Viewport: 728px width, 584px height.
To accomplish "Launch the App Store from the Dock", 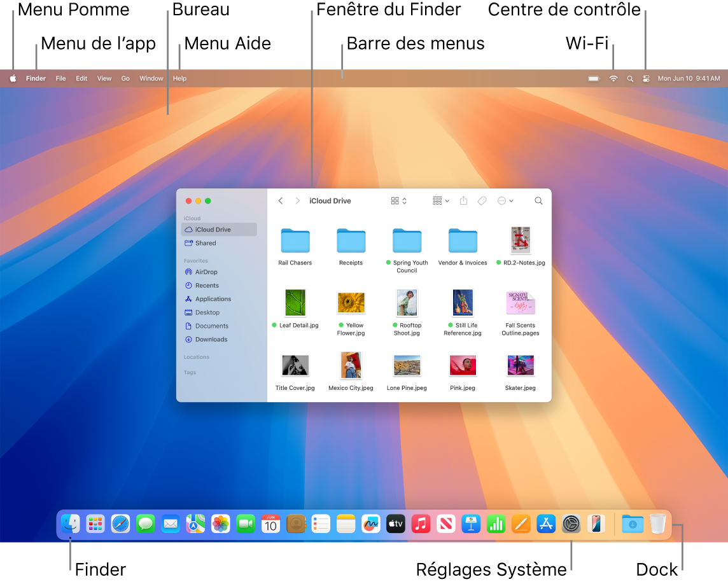I will pos(546,524).
